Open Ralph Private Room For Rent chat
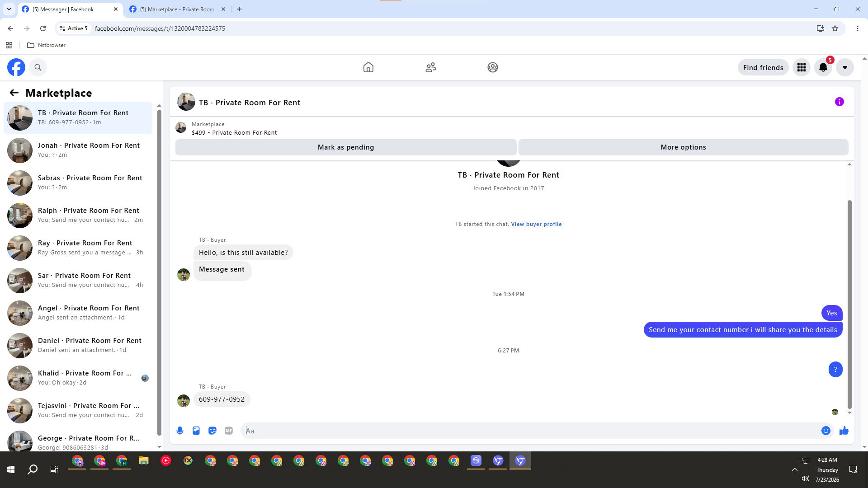 tap(78, 216)
